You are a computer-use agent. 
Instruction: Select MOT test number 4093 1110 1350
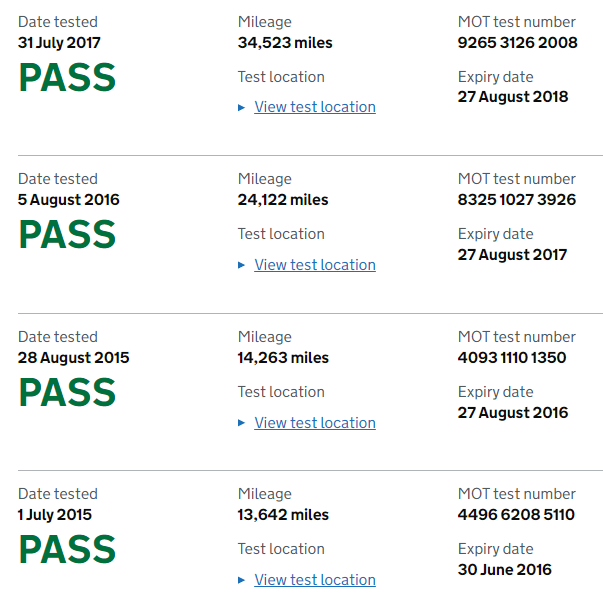tap(512, 358)
